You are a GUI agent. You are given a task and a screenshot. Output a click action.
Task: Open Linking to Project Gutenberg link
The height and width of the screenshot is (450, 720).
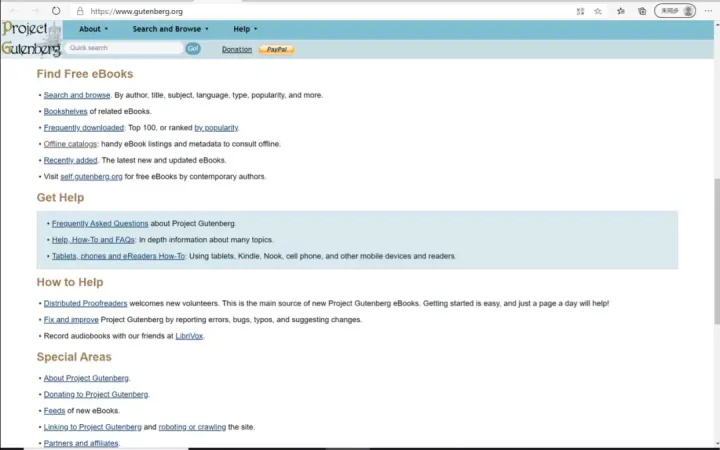point(92,427)
